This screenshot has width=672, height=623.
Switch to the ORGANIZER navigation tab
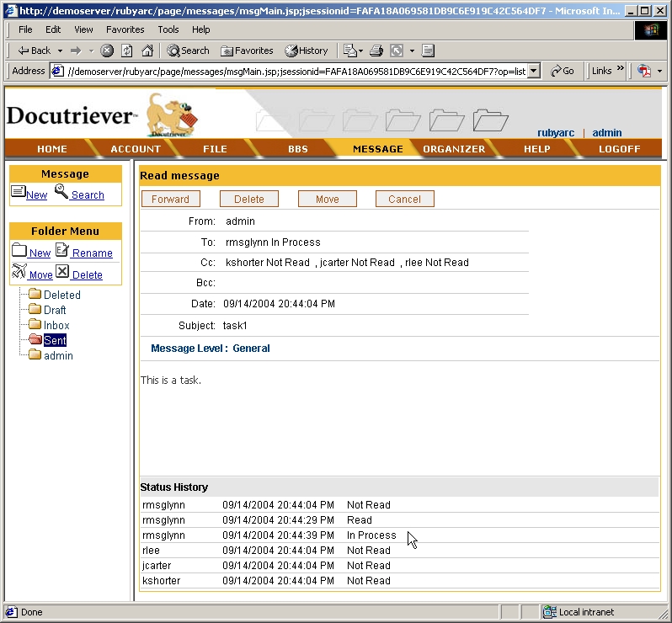[454, 149]
